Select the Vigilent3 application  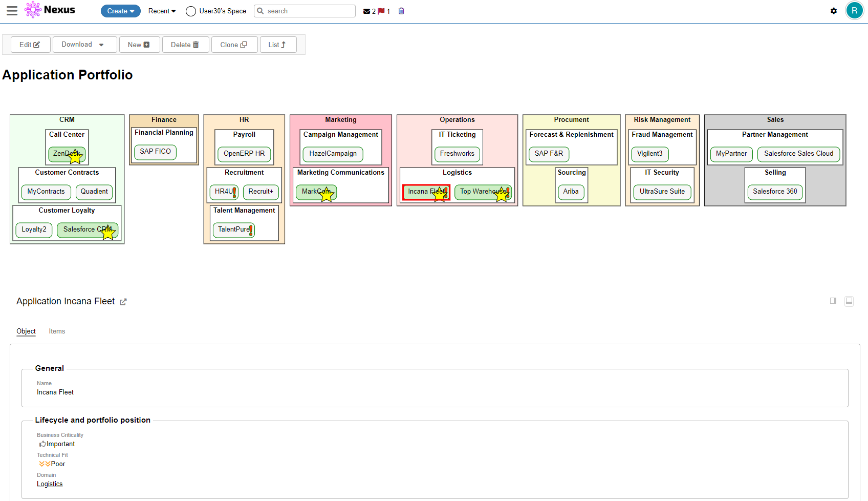pyautogui.click(x=650, y=154)
